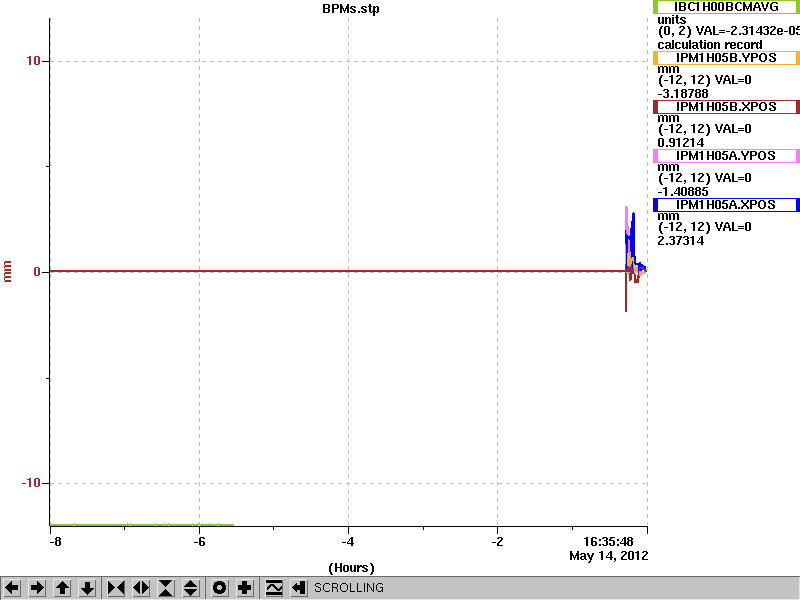The height and width of the screenshot is (600, 800).
Task: Click the value 2.37314 in legend
Action: [681, 241]
